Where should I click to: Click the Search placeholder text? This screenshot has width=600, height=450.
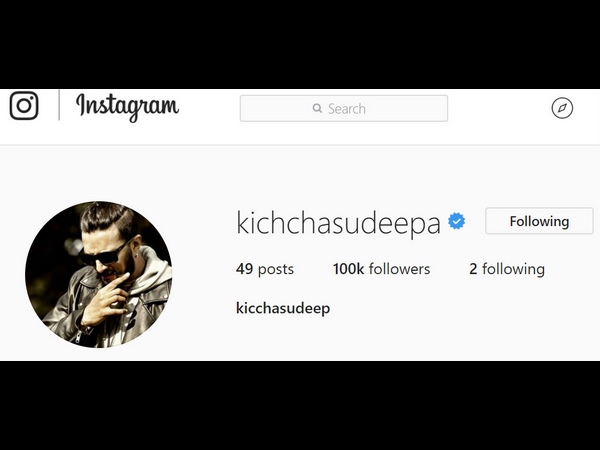347,109
